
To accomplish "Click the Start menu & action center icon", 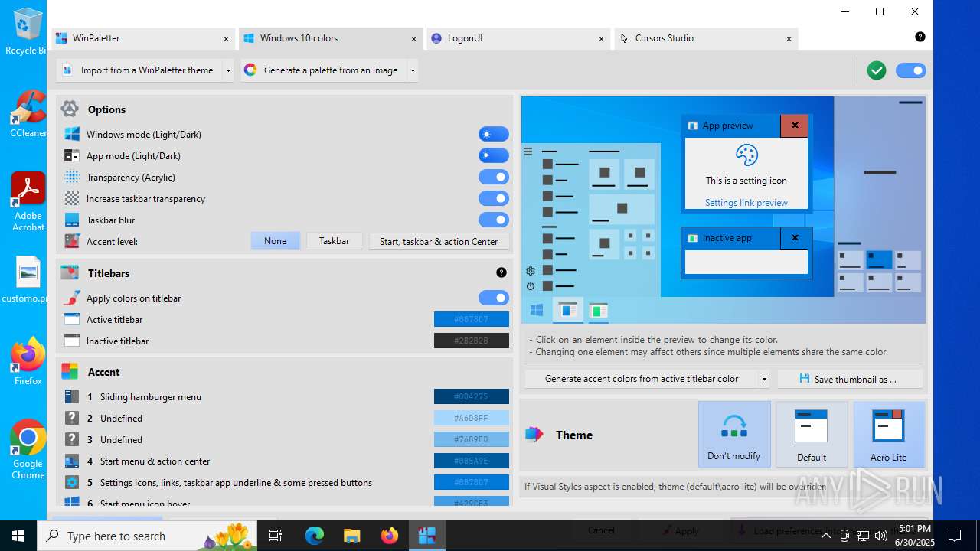I will (72, 461).
